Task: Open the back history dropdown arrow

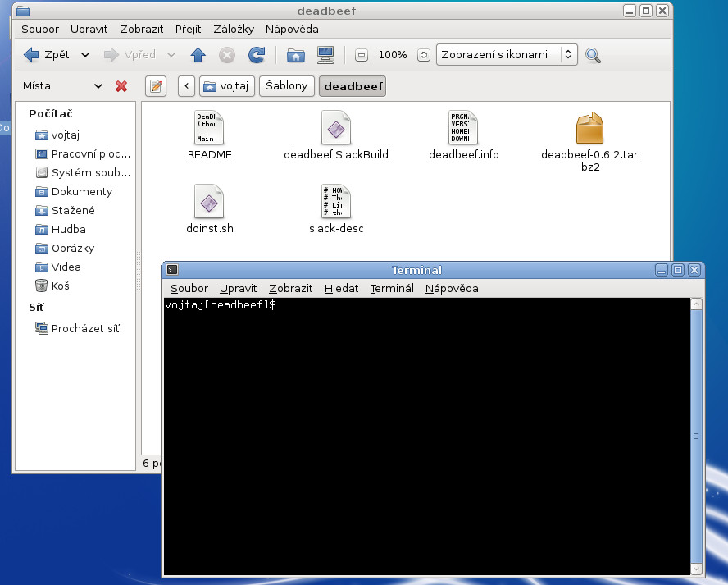Action: tap(85, 55)
